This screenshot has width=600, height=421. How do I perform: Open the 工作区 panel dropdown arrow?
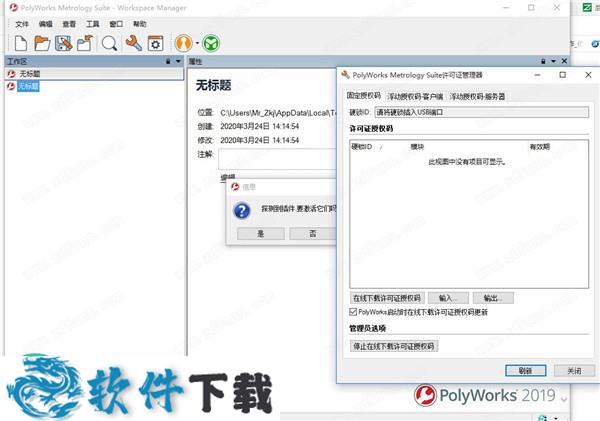coord(178,61)
